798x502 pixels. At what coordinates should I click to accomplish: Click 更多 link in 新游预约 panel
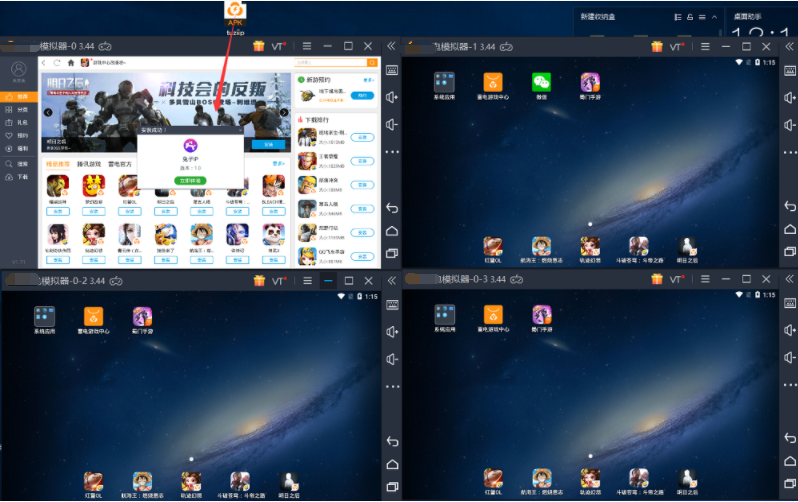pos(368,80)
